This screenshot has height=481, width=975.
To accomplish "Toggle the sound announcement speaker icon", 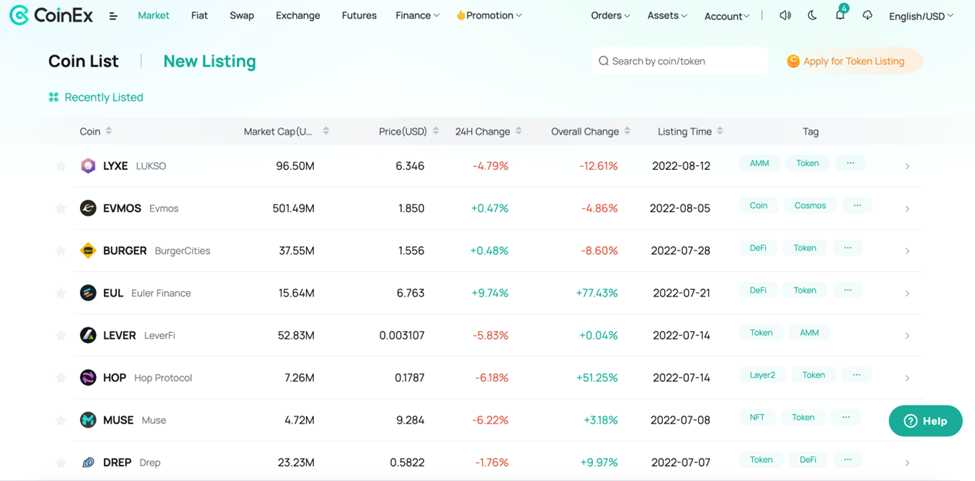I will (x=785, y=16).
